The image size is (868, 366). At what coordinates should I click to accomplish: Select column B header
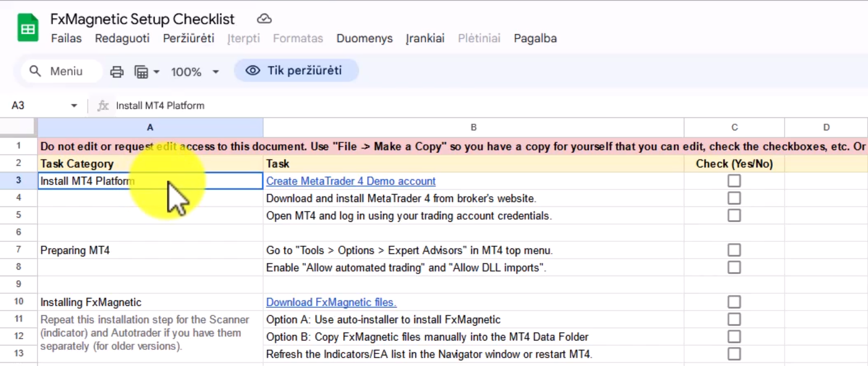[x=473, y=127]
